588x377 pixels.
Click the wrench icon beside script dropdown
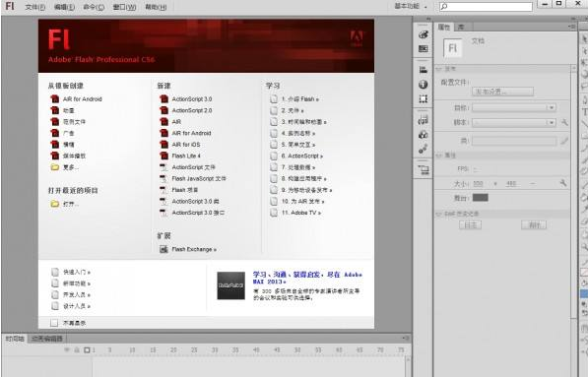coord(564,122)
